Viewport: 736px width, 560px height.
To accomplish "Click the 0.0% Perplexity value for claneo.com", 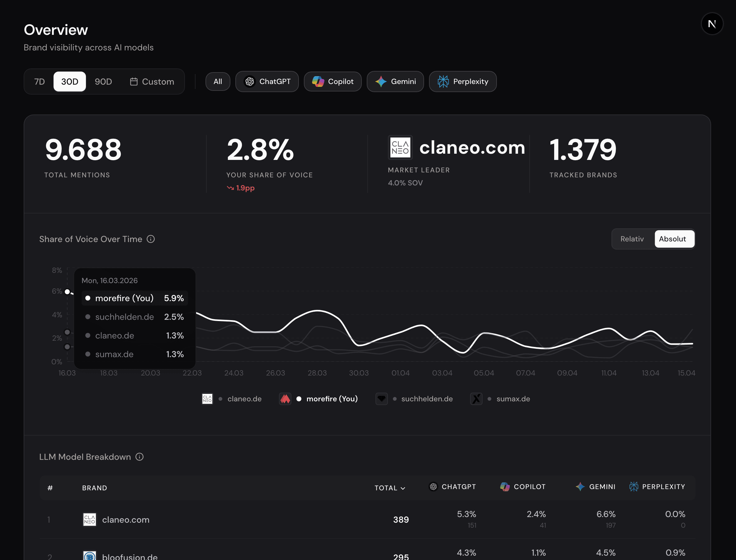I will click(675, 514).
